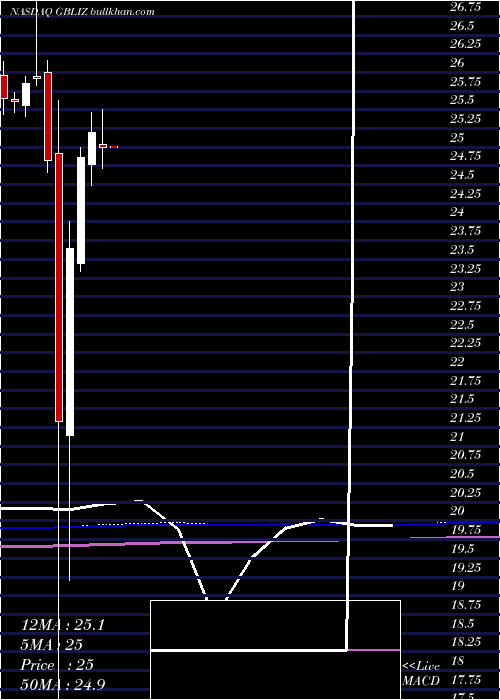Image resolution: width=500 pixels, height=700 pixels.
Task: Select the 24.5 price axis label
Action: pos(462,175)
